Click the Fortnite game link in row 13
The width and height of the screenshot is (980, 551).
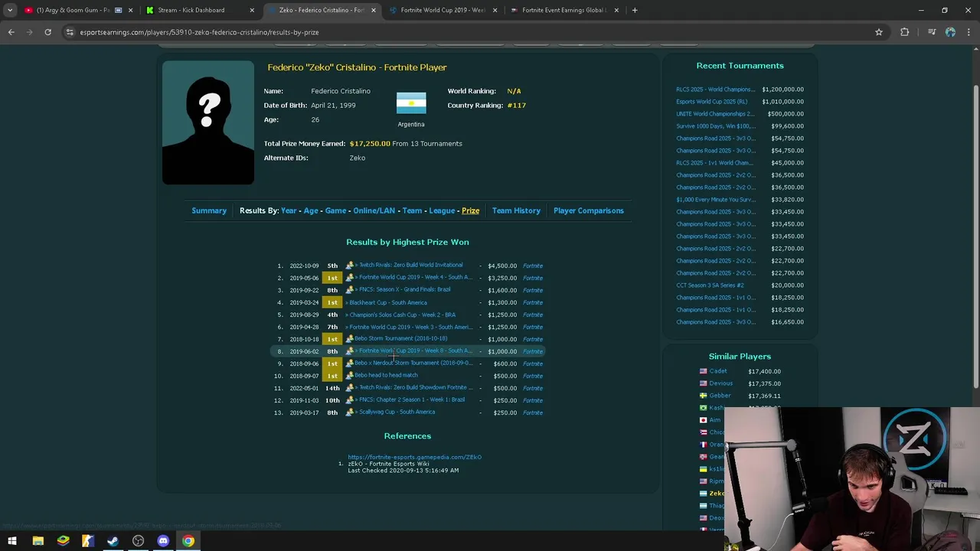tap(533, 412)
